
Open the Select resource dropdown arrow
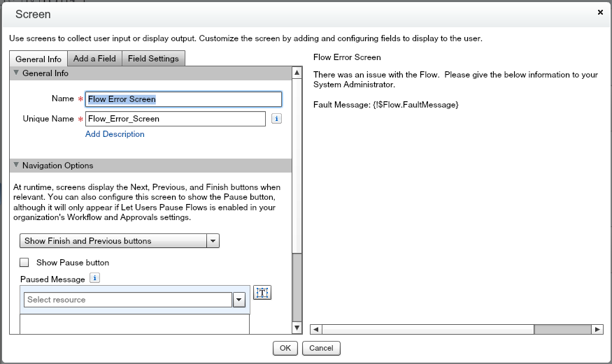tap(239, 300)
